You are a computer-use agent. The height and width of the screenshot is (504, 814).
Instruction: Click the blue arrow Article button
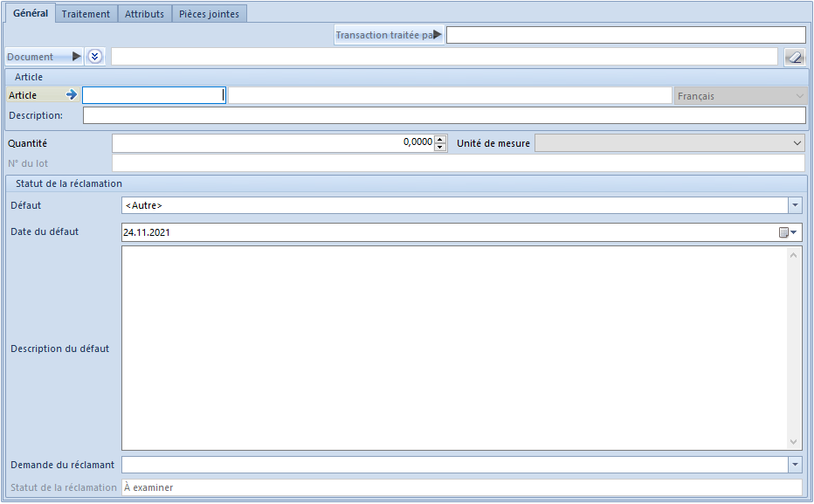tap(71, 95)
